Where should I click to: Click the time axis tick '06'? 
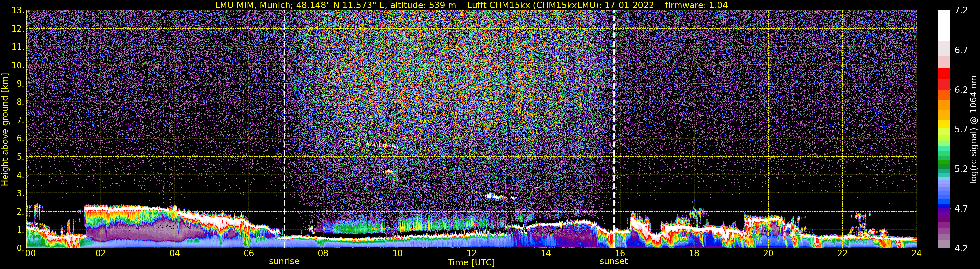pos(249,253)
